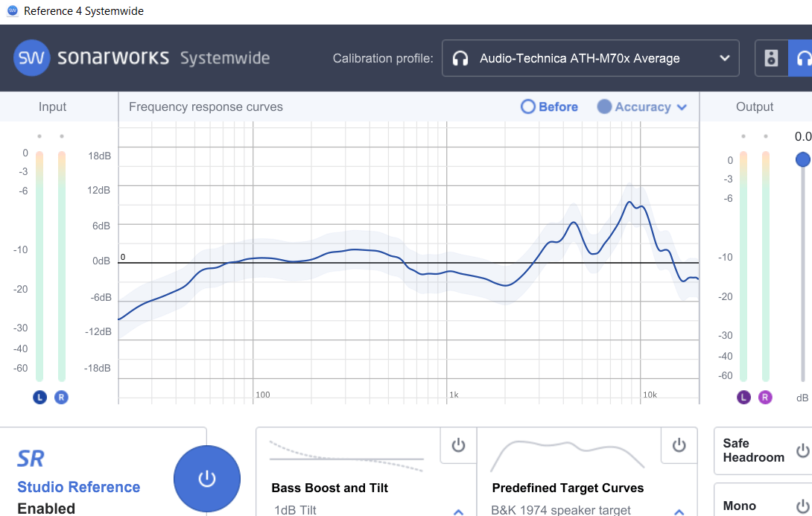
Task: Click the Bass Boost tilt curve thumbnail
Action: [346, 456]
